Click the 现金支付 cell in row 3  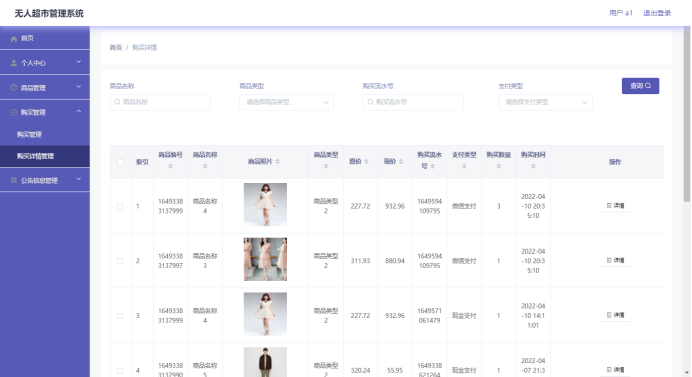(464, 316)
